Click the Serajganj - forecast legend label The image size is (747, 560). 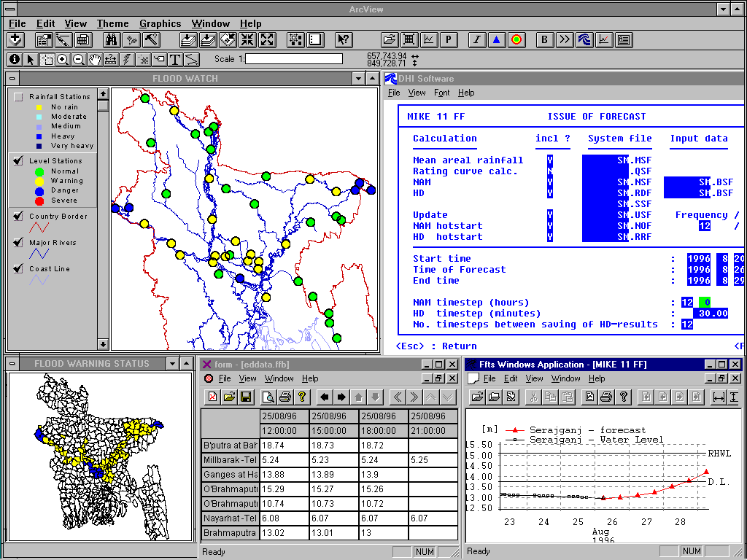pyautogui.click(x=587, y=430)
